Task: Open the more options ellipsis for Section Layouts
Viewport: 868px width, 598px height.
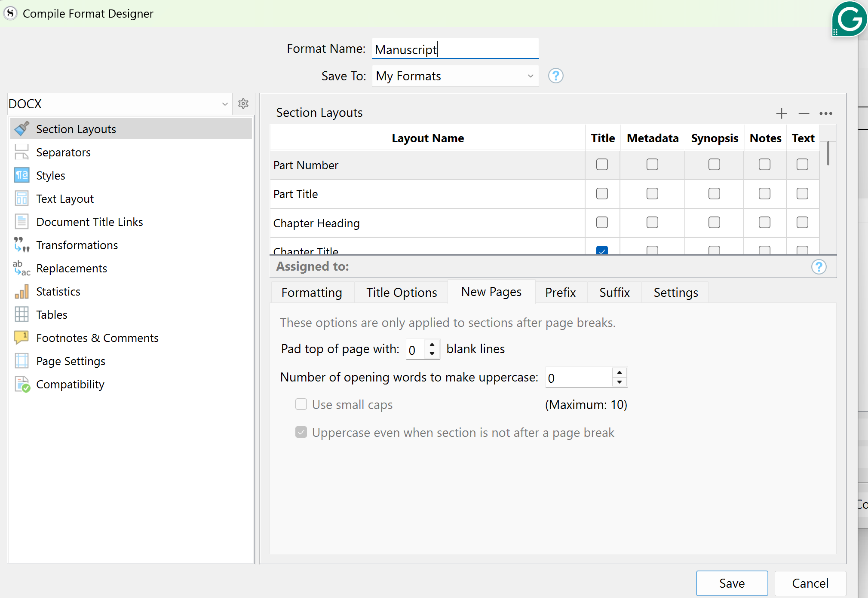Action: coord(826,113)
